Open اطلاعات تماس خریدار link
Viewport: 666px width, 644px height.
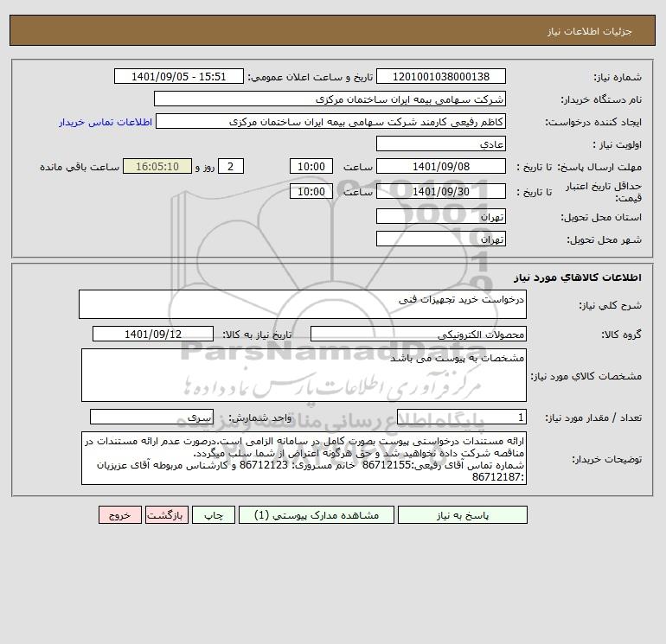pos(106,122)
